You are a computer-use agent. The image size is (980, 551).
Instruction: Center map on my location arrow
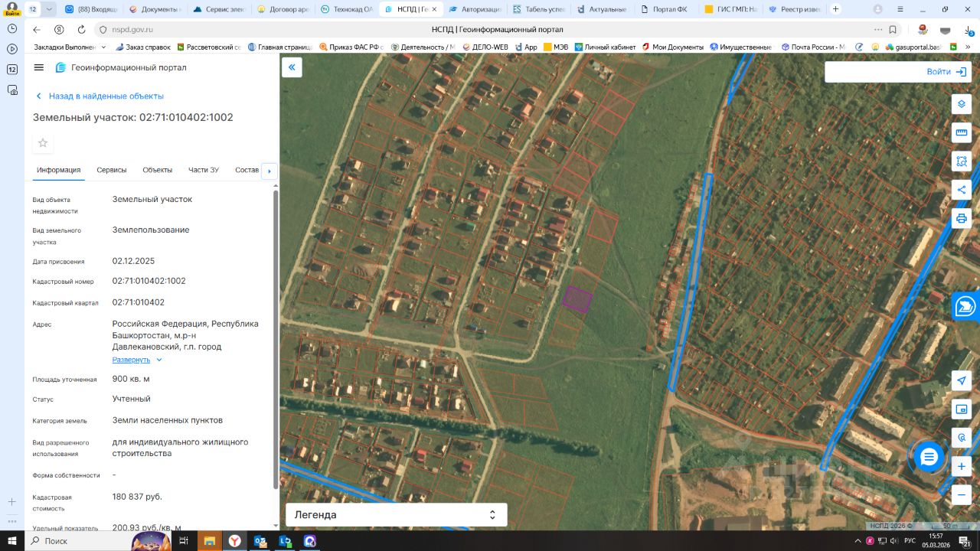coord(962,381)
